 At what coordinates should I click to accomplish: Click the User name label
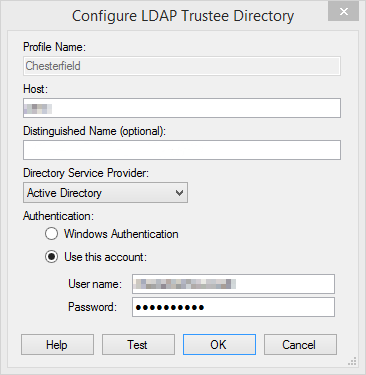pyautogui.click(x=95, y=284)
